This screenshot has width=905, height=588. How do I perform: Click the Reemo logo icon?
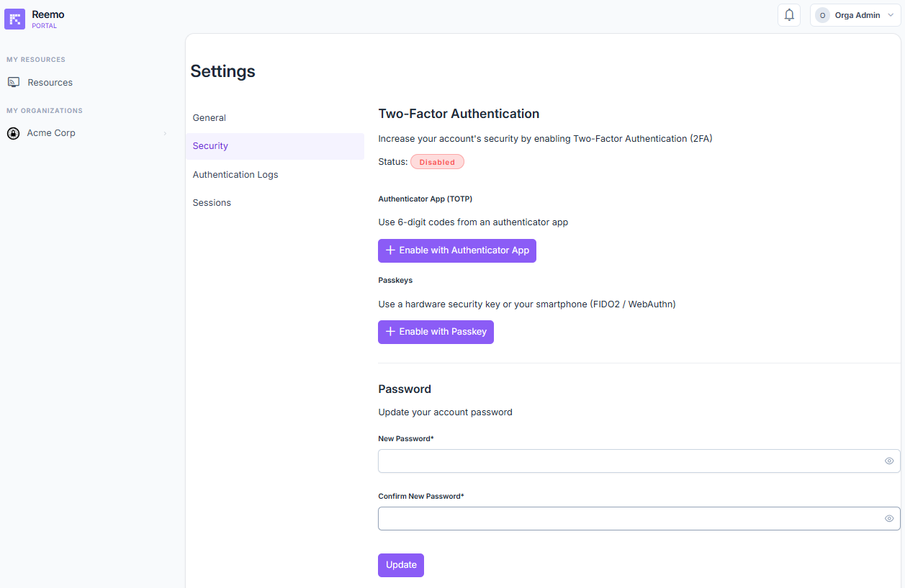coord(14,19)
